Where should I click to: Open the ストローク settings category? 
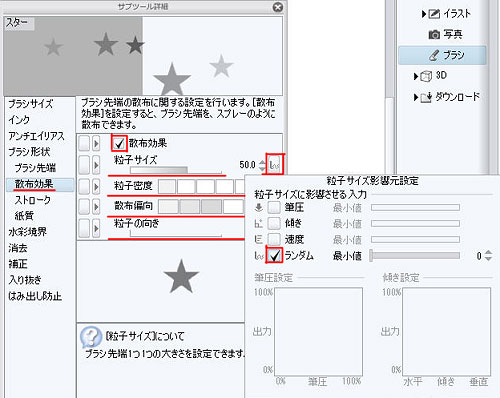(x=33, y=200)
